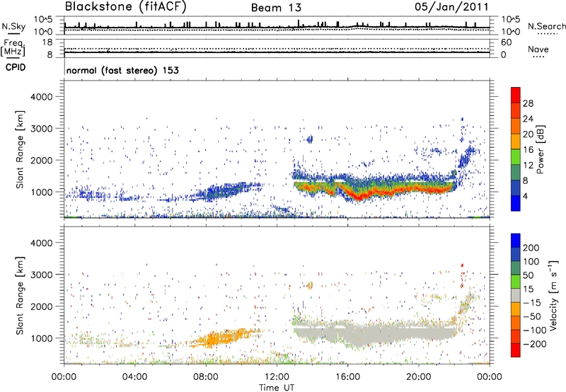Click the "04:00" time tick label
Image resolution: width=566 pixels, height=392 pixels.
pos(134,377)
